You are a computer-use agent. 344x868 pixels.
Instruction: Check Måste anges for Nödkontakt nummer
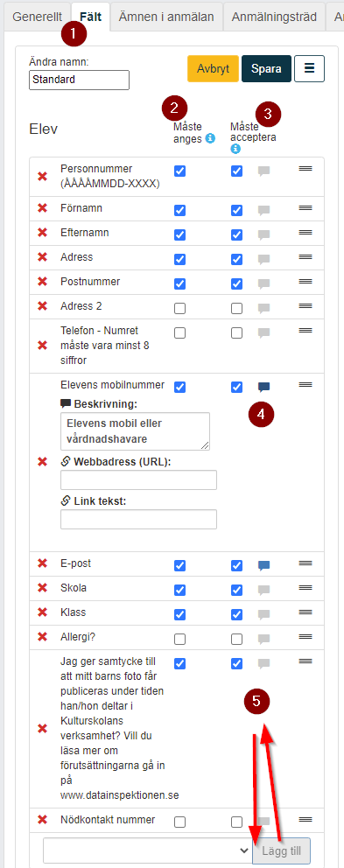click(179, 822)
